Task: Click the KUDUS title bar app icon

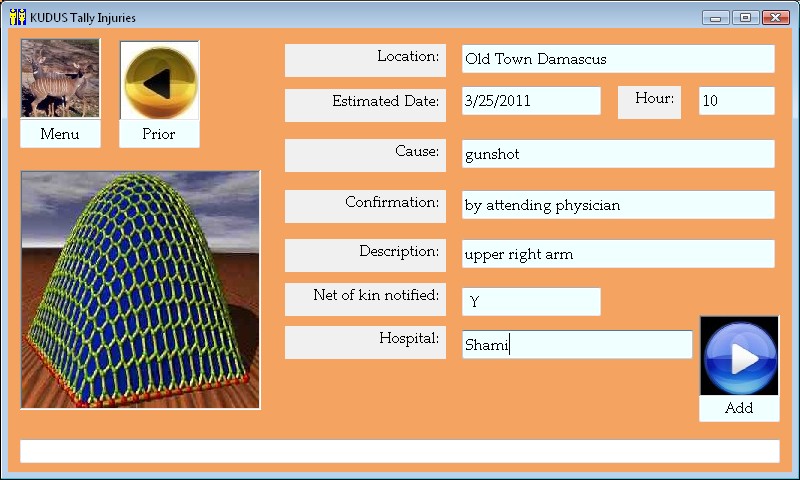Action: coord(18,17)
